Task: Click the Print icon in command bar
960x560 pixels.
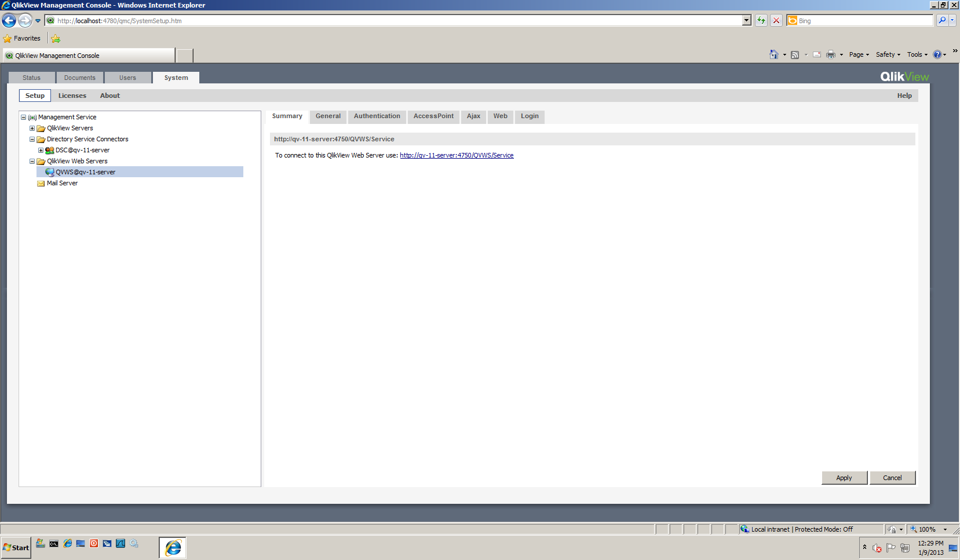Action: [x=831, y=54]
